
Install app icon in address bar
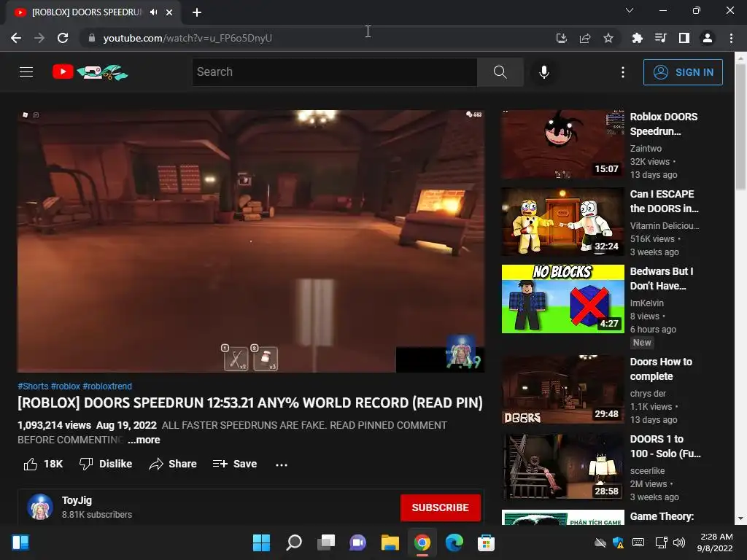(561, 38)
